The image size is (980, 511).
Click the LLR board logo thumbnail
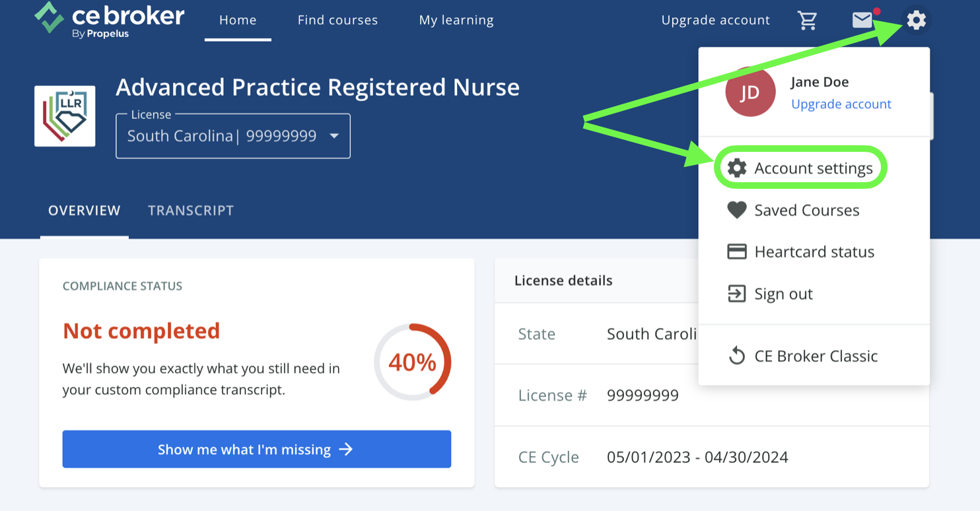click(x=65, y=116)
